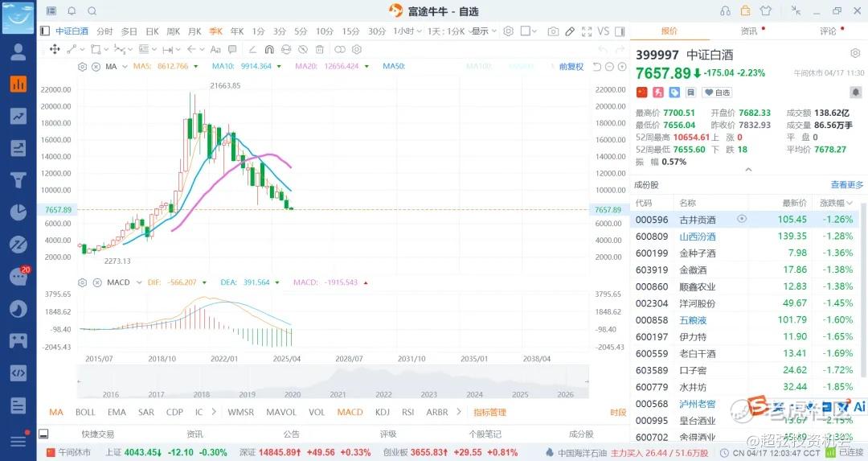This screenshot has height=461, width=868.
Task: Open the layout square dropdown
Action: point(529,31)
